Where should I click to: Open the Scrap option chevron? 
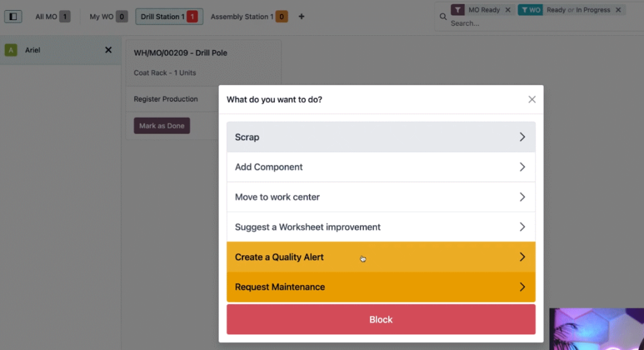click(522, 137)
